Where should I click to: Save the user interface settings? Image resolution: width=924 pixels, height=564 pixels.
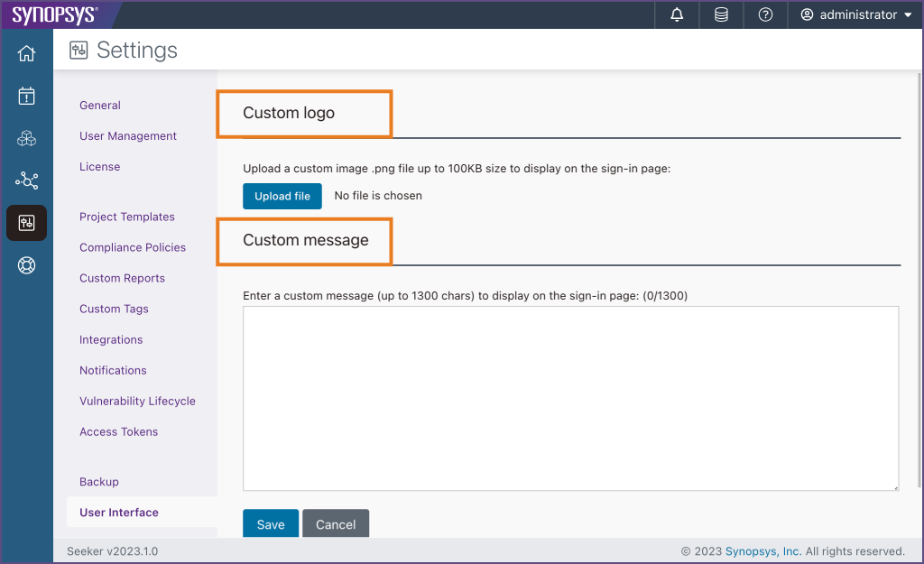pos(270,523)
